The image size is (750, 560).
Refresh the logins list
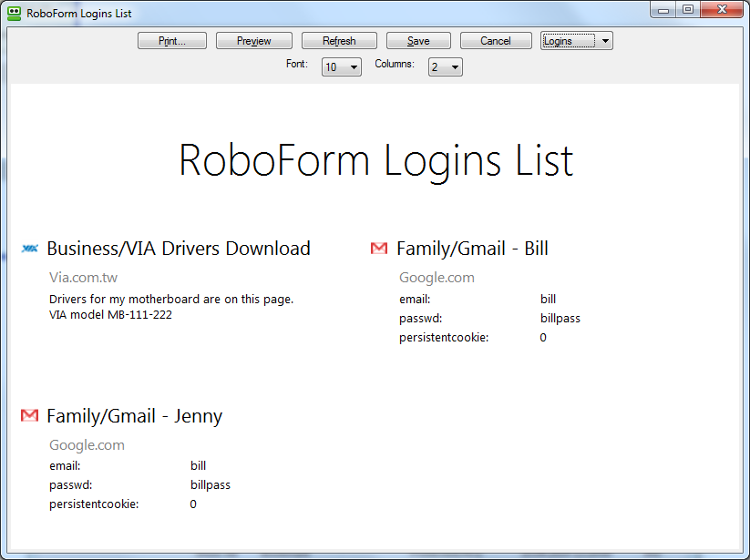coord(339,41)
